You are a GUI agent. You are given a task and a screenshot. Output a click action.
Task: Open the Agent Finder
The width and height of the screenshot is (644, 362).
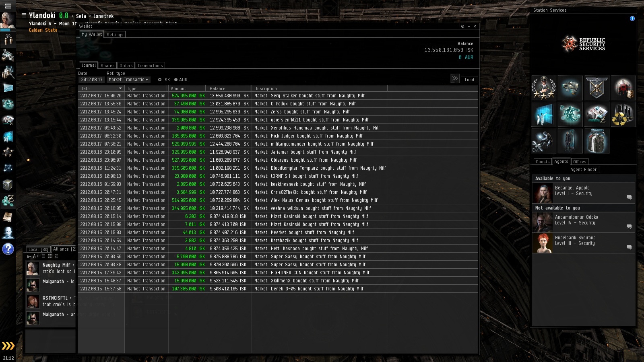[x=583, y=170]
